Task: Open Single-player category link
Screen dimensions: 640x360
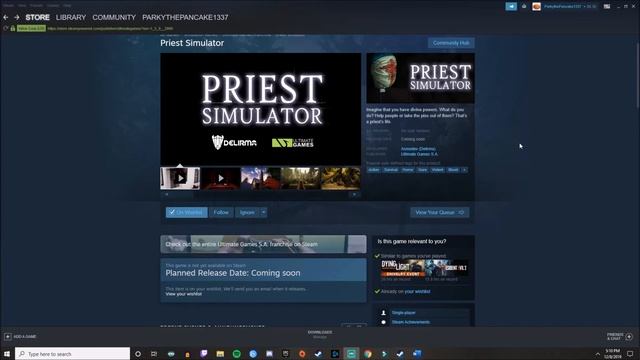Action: pos(404,313)
